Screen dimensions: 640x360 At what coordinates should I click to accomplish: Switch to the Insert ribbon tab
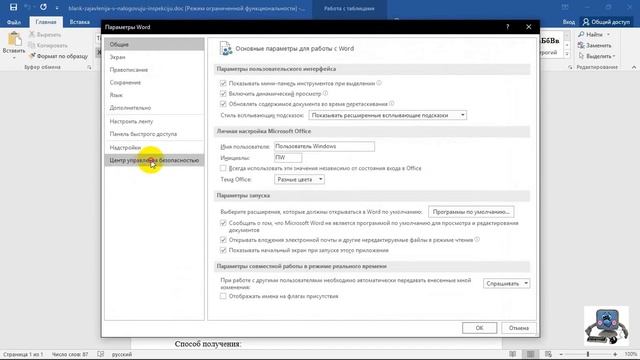click(x=80, y=22)
